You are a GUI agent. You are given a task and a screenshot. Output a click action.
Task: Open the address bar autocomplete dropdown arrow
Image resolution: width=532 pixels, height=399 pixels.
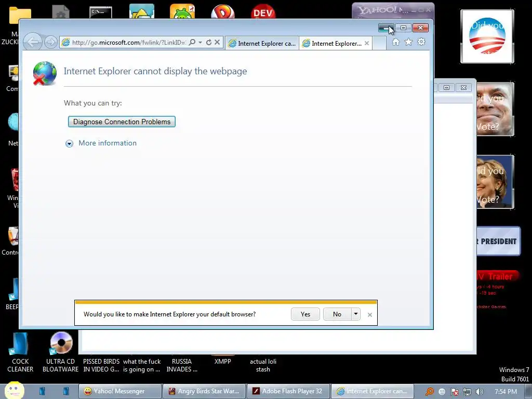pyautogui.click(x=200, y=43)
